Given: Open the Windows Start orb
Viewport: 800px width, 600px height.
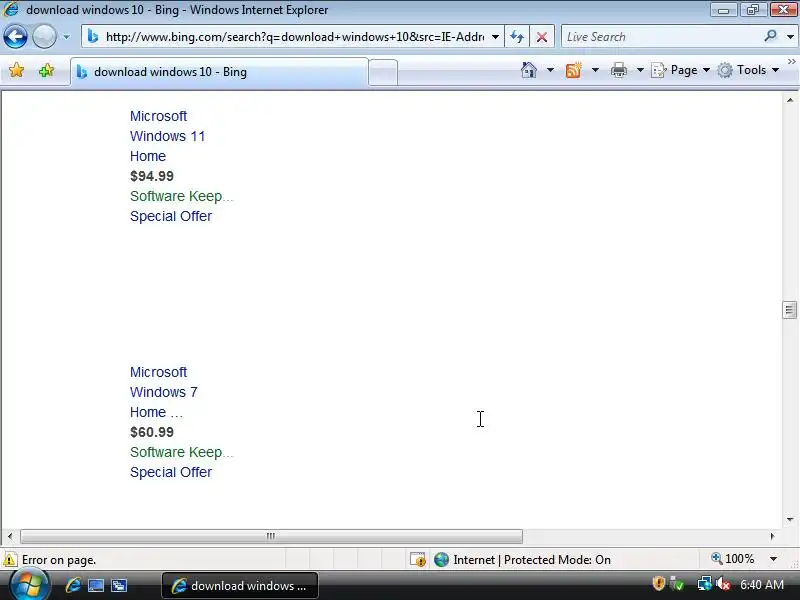Looking at the screenshot, I should 29,585.
